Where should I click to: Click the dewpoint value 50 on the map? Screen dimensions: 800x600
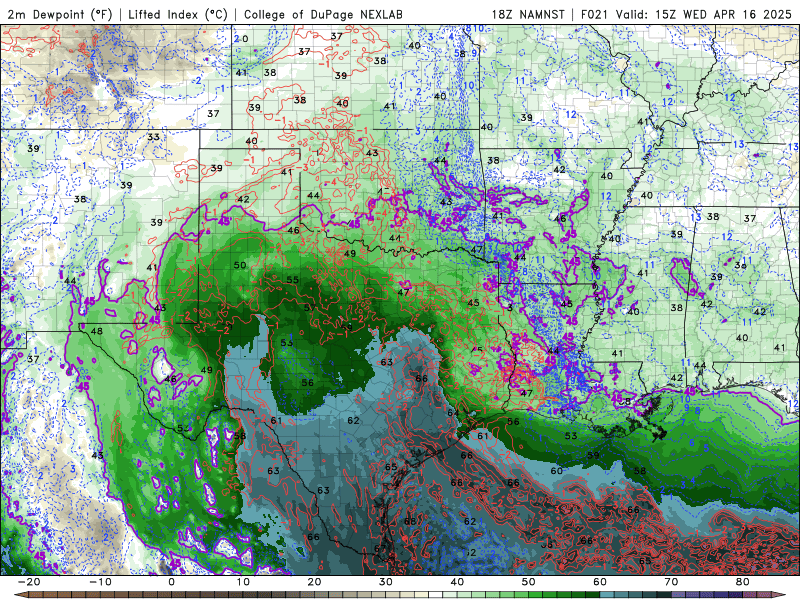(240, 265)
